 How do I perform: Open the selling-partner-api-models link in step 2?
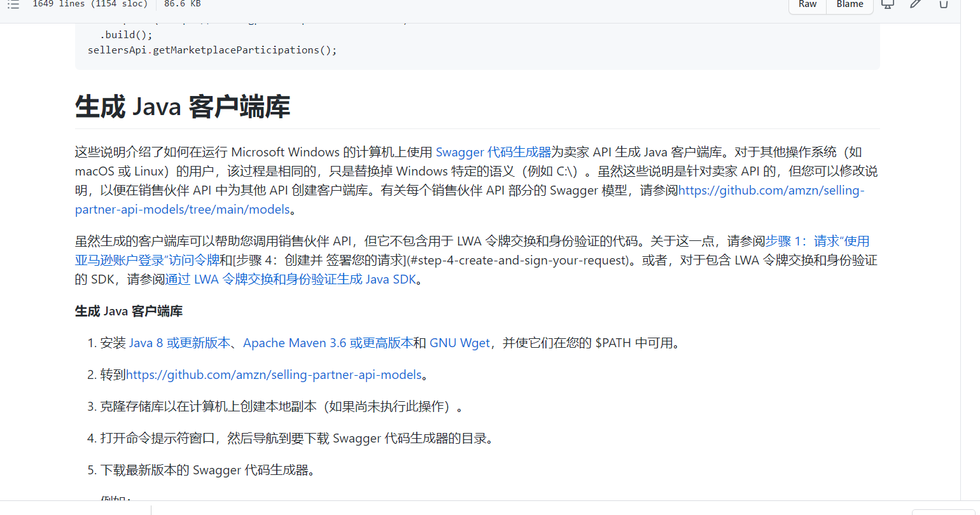275,374
